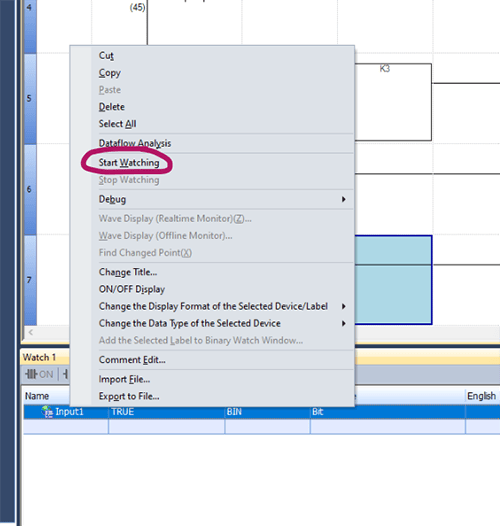
Task: Select the TRUE value cell of Input1
Action: pos(166,412)
